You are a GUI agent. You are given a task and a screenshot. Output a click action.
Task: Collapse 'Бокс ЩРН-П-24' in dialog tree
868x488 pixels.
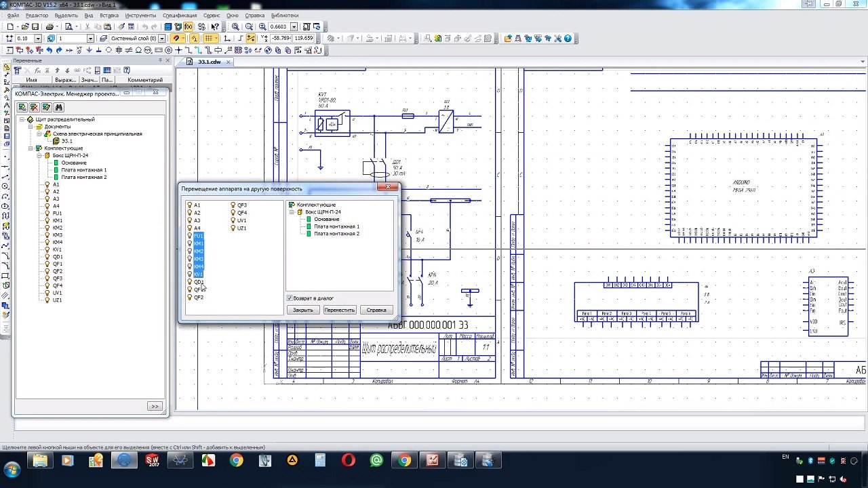[x=292, y=212]
